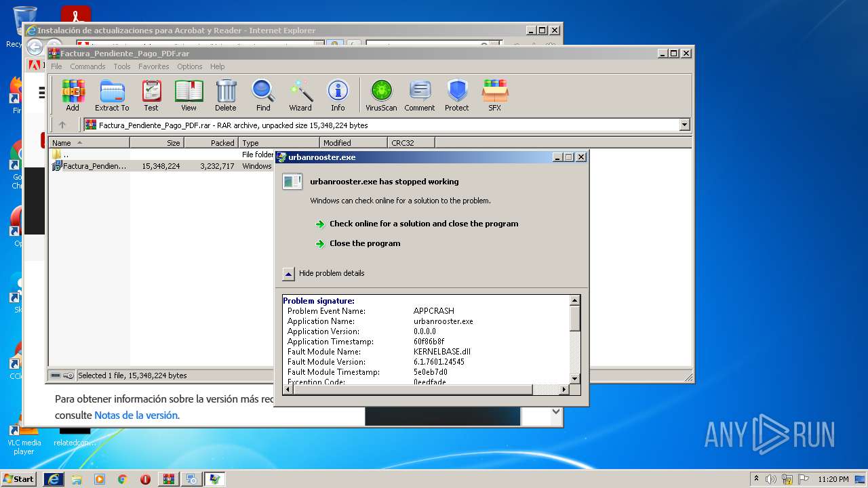Collapse 'Hide problem details' arrow
Image resolution: width=868 pixels, height=488 pixels.
[288, 274]
